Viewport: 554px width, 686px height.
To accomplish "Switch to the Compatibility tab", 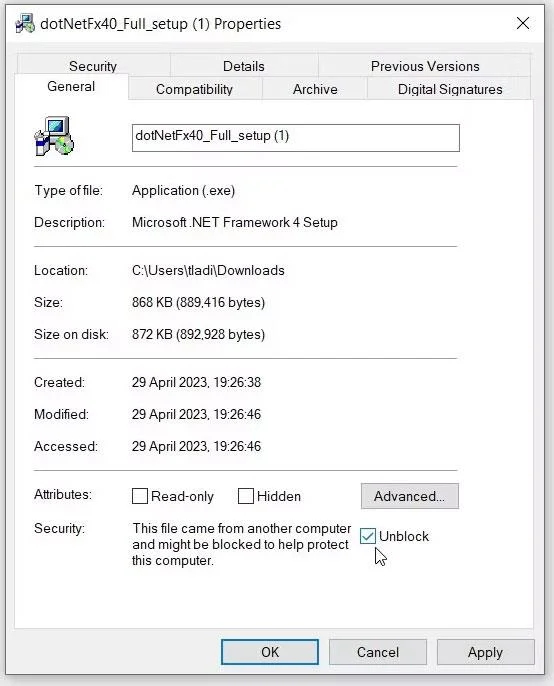I will [x=194, y=89].
